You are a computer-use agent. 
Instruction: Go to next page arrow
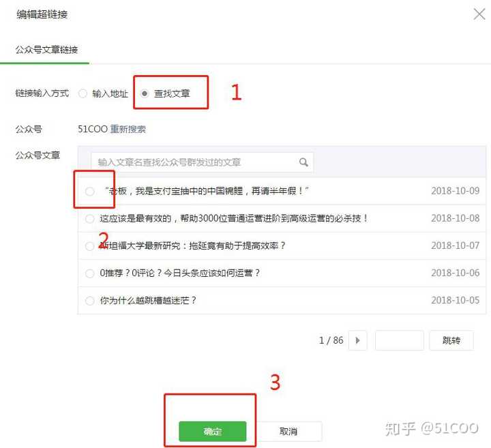pyautogui.click(x=357, y=340)
